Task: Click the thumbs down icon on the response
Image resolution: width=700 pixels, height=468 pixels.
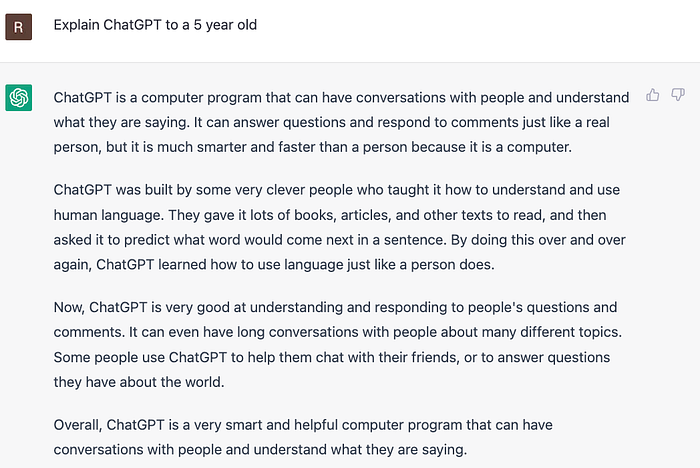Action: (x=678, y=95)
